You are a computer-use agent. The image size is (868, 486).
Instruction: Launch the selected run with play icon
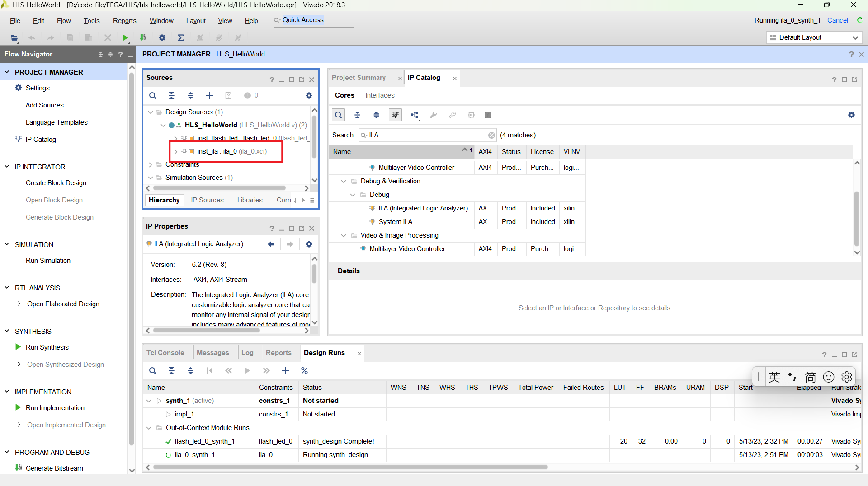pyautogui.click(x=247, y=371)
